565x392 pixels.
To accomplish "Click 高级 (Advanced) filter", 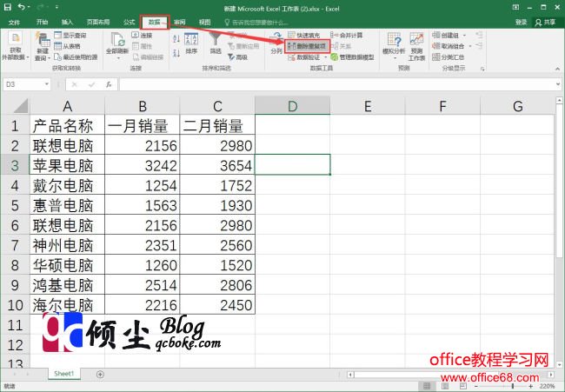I will pyautogui.click(x=238, y=56).
